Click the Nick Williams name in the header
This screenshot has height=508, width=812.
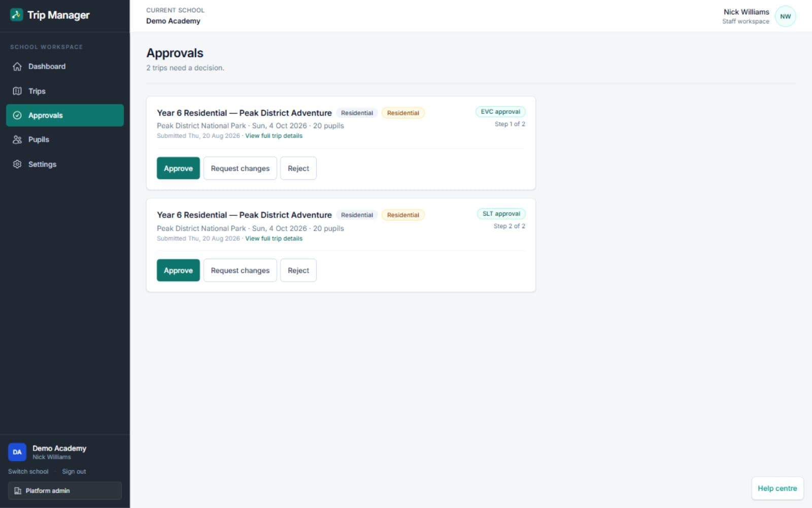tap(746, 12)
